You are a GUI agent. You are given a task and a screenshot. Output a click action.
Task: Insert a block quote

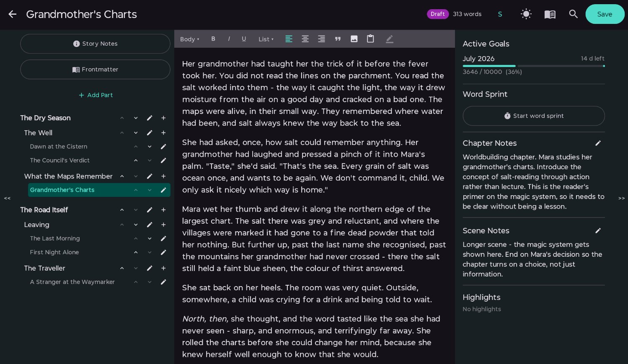(x=338, y=39)
